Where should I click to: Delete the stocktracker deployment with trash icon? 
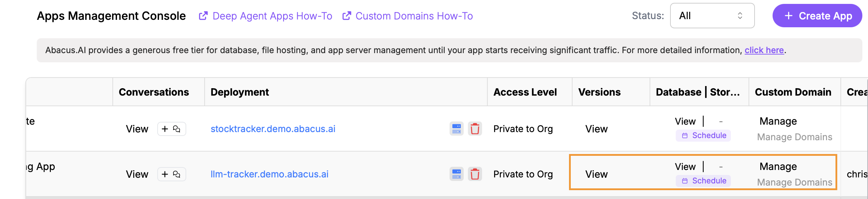tap(475, 129)
